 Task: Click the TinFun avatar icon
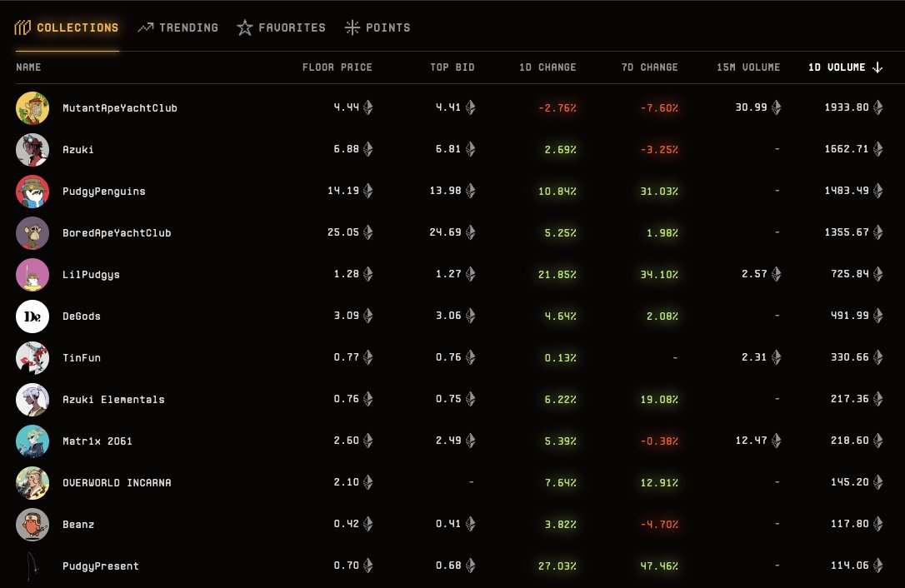pos(32,358)
